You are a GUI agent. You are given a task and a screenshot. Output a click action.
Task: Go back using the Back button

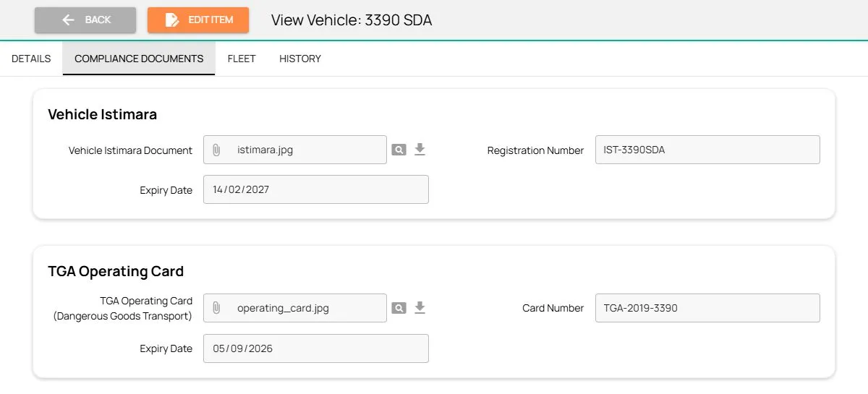pyautogui.click(x=85, y=20)
